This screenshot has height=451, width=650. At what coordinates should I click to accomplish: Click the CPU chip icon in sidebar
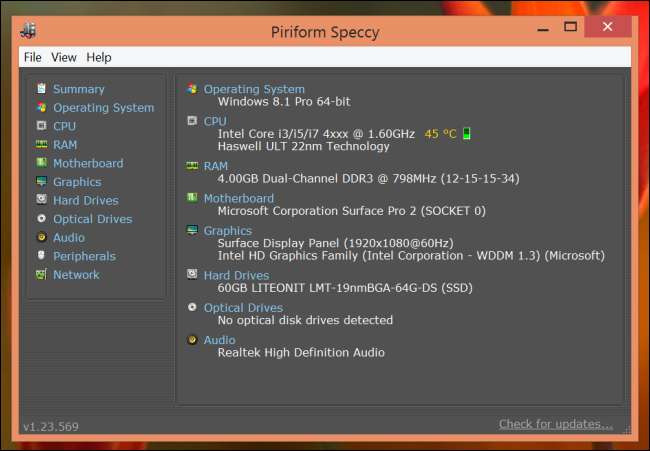tap(41, 126)
